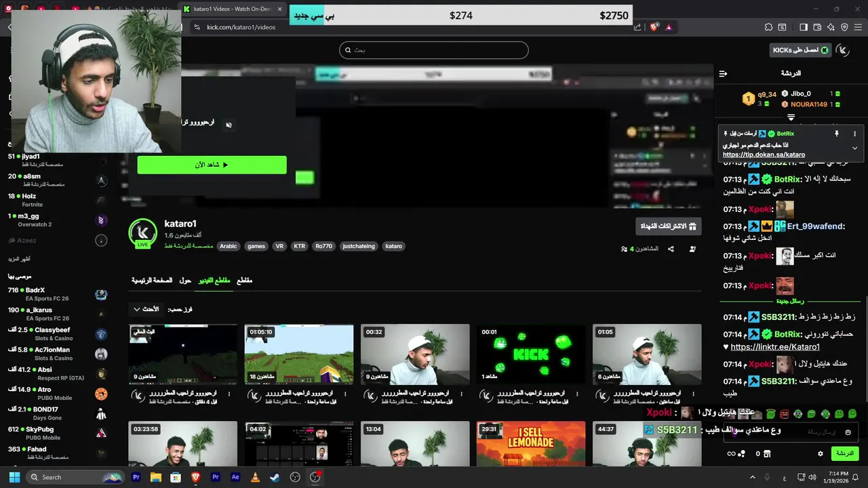Unmute the stream preview speaker icon
Viewport: 868px width, 488px height.
pos(229,125)
